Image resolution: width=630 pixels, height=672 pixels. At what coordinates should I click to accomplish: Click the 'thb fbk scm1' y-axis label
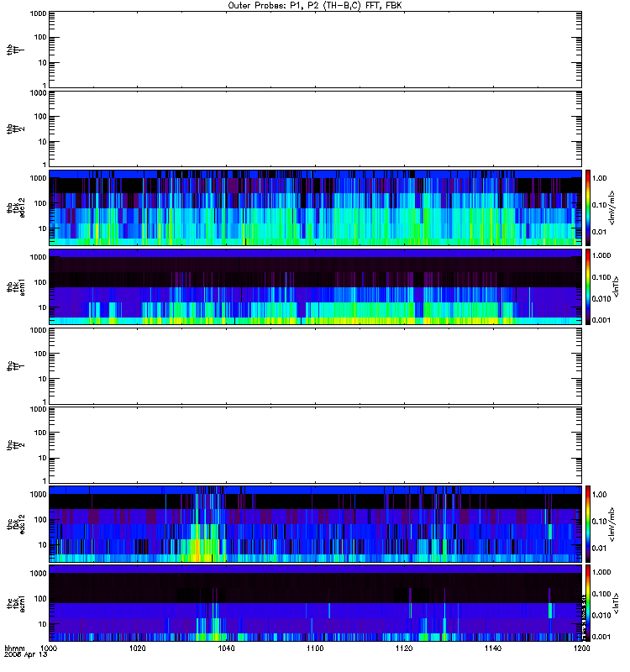tap(15, 286)
